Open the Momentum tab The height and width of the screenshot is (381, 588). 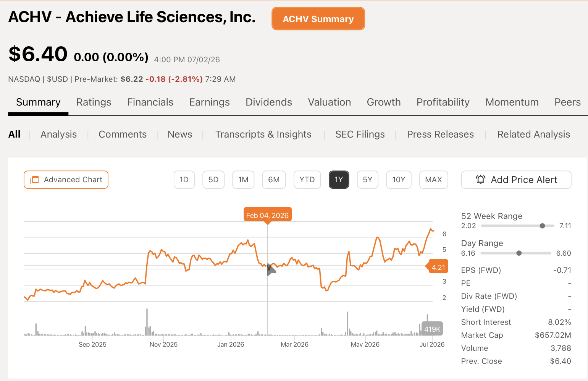(x=512, y=102)
